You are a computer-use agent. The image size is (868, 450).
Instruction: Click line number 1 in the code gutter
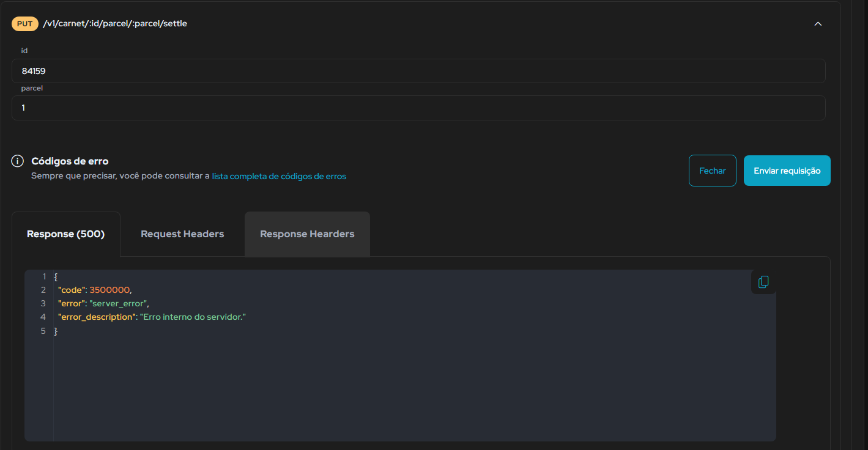click(x=43, y=276)
